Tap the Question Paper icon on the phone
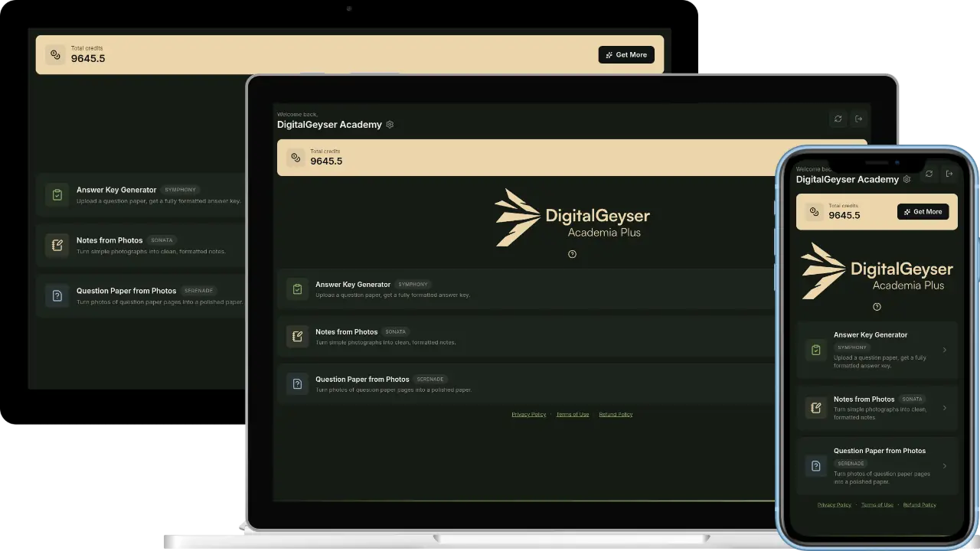The image size is (980, 551). click(815, 465)
